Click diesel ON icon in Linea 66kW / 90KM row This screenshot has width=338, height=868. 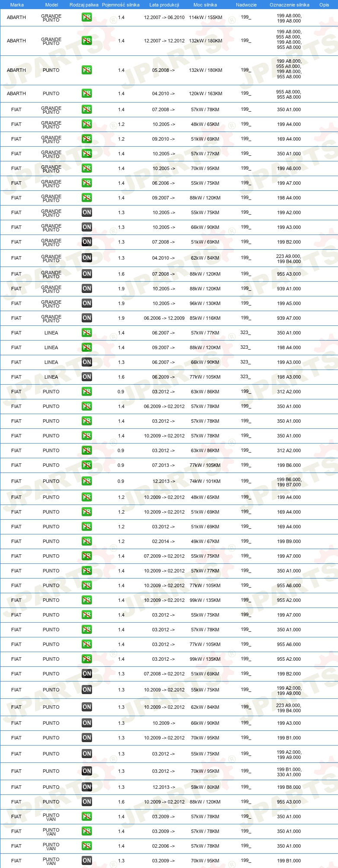click(x=86, y=362)
